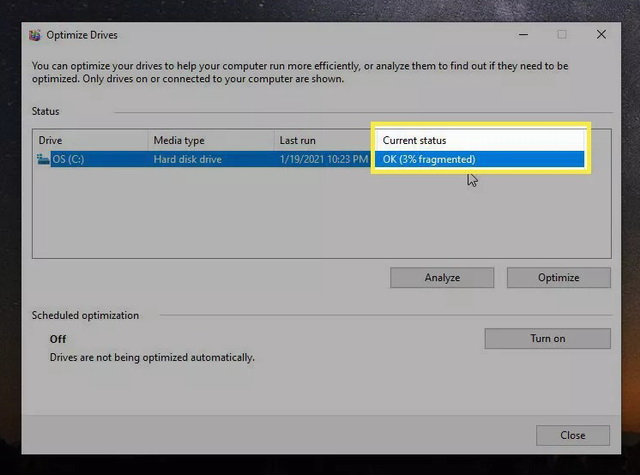Click the Hard disk drive media type cell

pos(187,160)
